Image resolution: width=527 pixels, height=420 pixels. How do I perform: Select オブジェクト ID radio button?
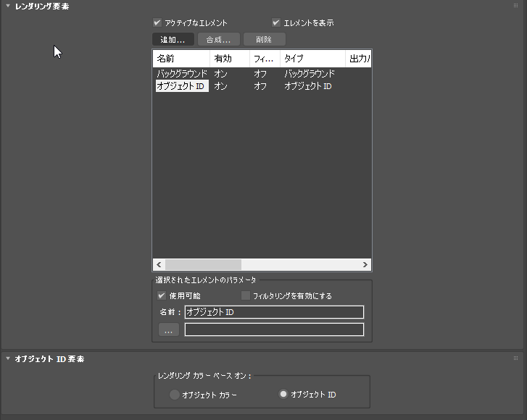tap(283, 394)
